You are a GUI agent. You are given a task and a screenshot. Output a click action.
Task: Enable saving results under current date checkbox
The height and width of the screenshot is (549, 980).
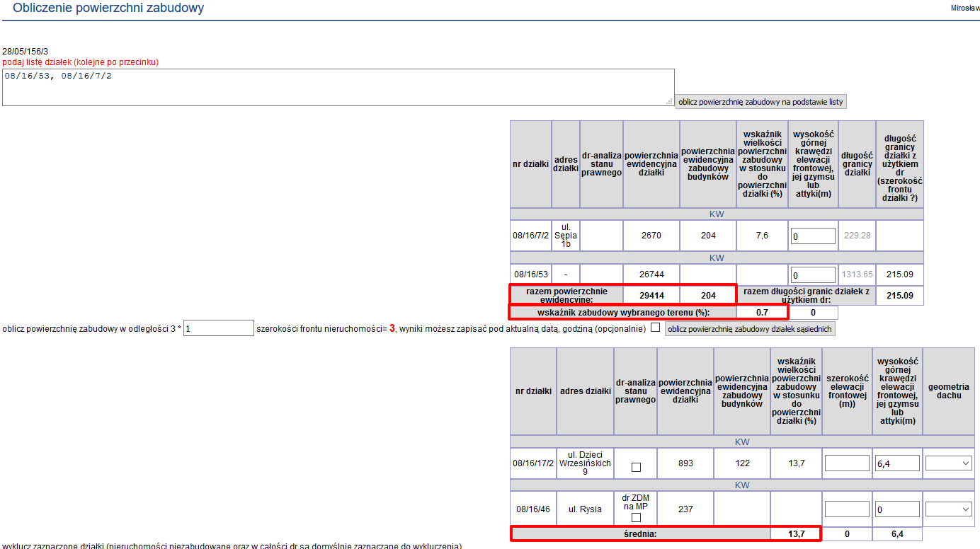(x=655, y=328)
